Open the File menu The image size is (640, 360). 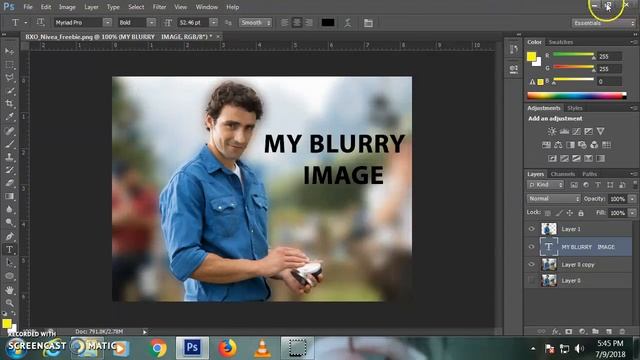click(28, 7)
